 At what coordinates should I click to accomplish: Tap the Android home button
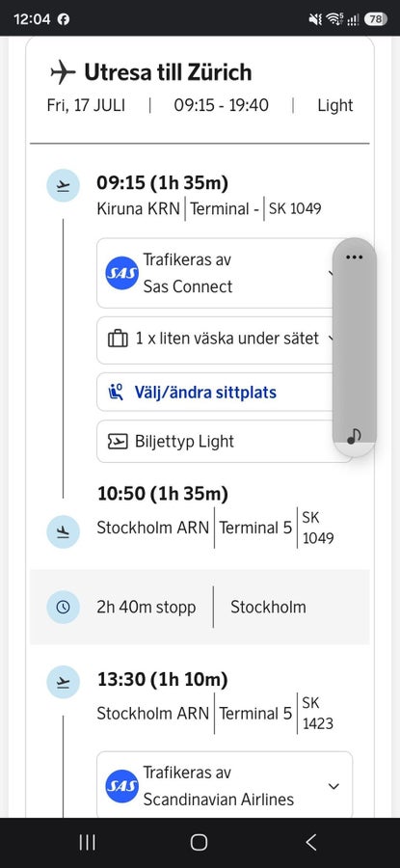click(x=200, y=843)
